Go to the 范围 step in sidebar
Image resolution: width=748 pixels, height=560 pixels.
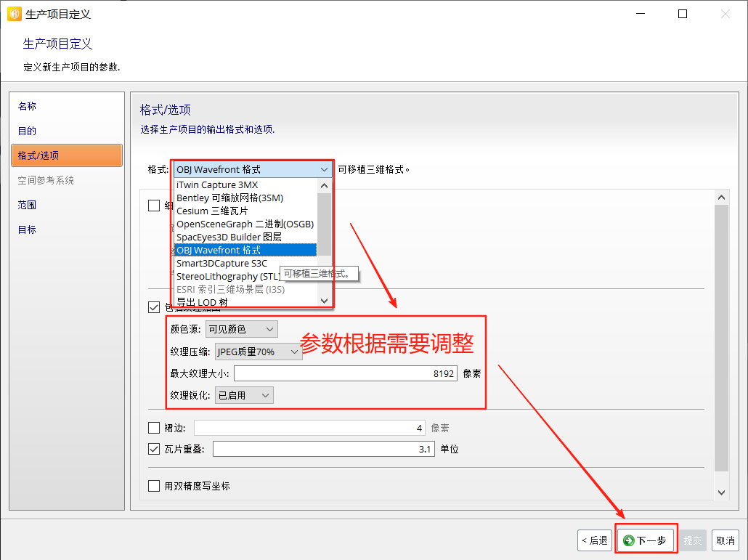click(27, 205)
